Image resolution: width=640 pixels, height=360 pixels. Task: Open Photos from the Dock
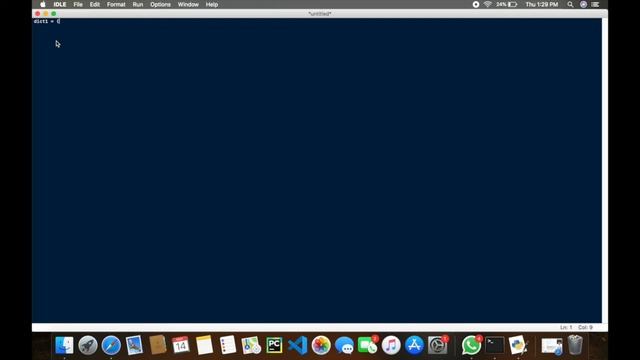[x=321, y=345]
